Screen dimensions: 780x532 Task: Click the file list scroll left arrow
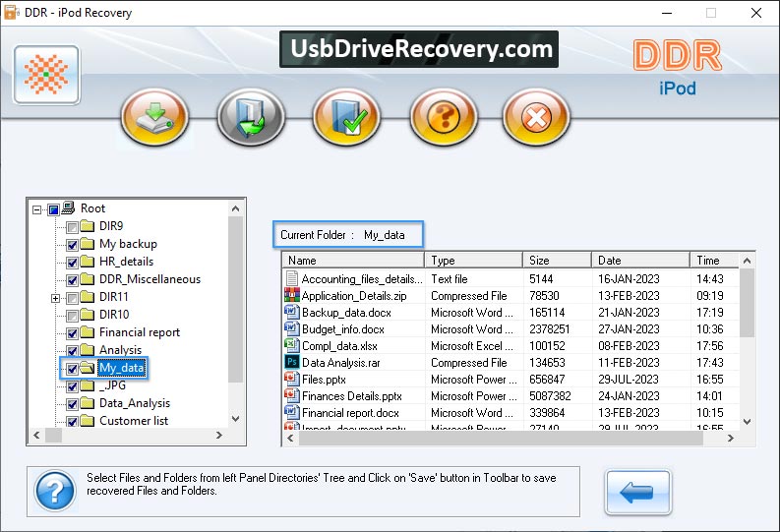(x=290, y=438)
